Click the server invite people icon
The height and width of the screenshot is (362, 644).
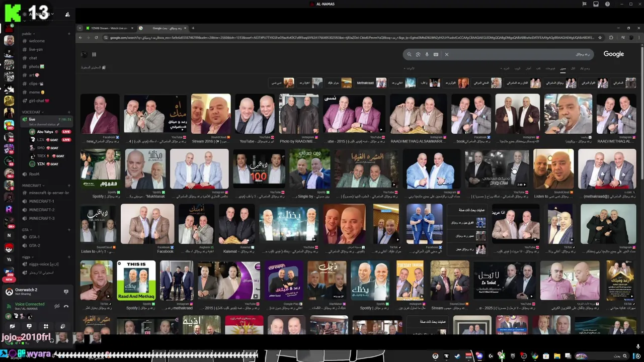click(x=67, y=15)
